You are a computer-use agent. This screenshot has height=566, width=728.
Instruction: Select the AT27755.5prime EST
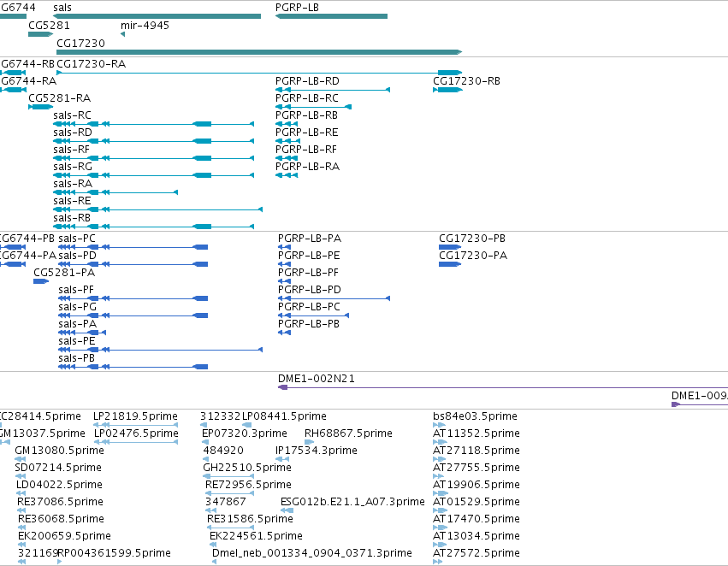(x=438, y=476)
